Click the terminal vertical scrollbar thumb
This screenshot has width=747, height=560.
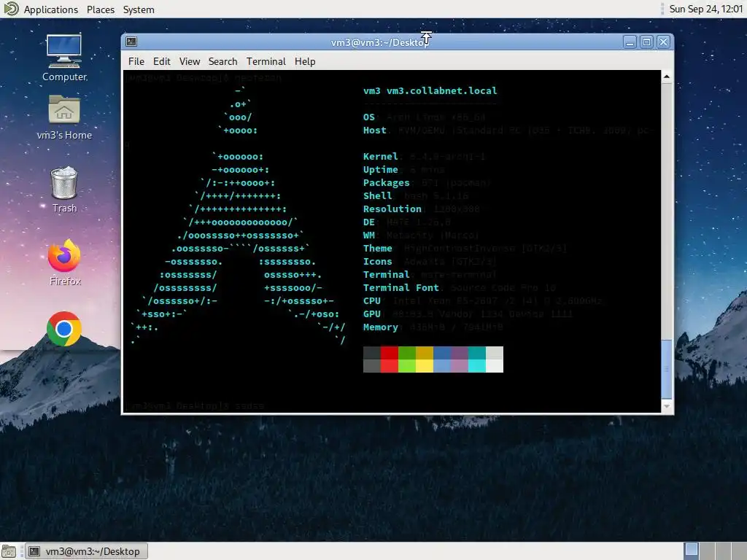[667, 370]
